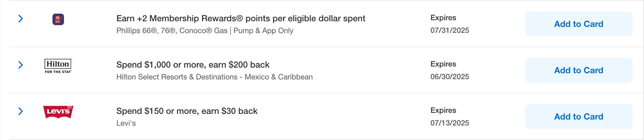Click the 07/31/2025 expiration date
This screenshot has width=644, height=140.
pos(450,30)
